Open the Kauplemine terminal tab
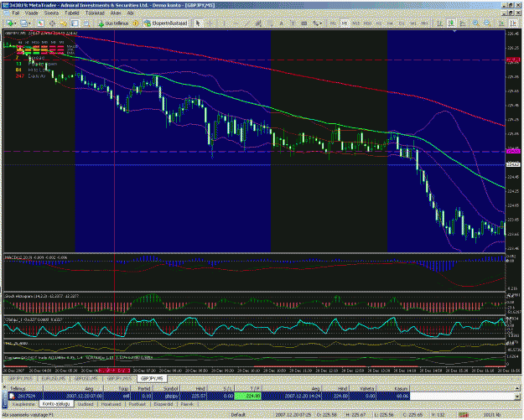Screen dimensions: 524x420 23,404
